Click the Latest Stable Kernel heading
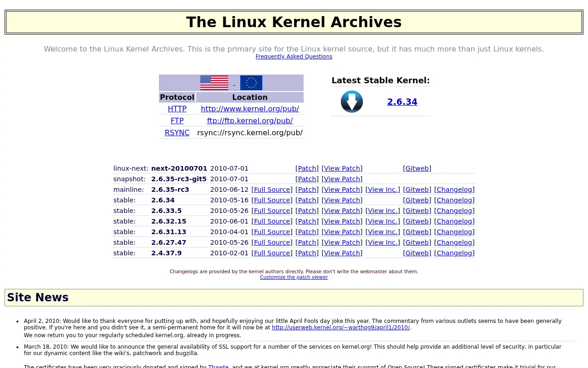 [381, 80]
